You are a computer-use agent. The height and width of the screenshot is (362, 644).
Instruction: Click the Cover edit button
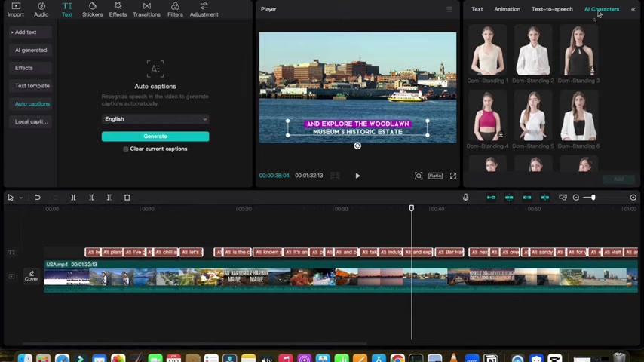tap(31, 275)
